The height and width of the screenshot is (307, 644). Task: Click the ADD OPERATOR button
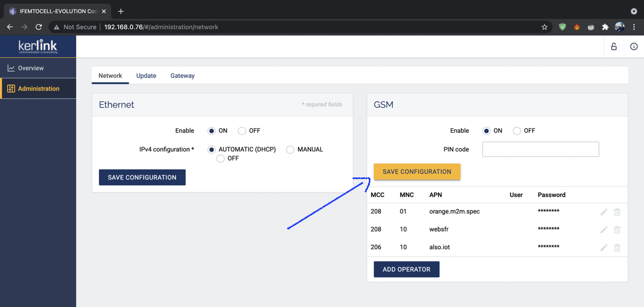click(x=406, y=270)
